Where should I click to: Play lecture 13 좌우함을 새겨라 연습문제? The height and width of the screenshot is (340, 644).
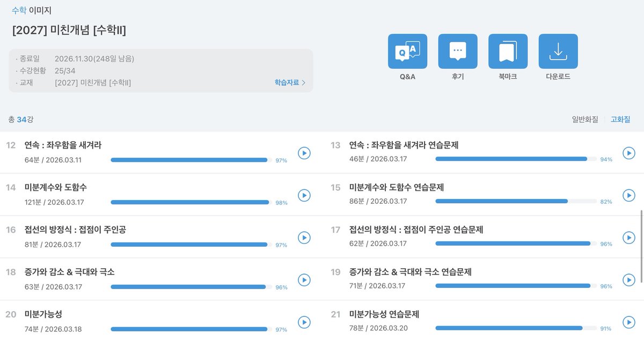629,153
